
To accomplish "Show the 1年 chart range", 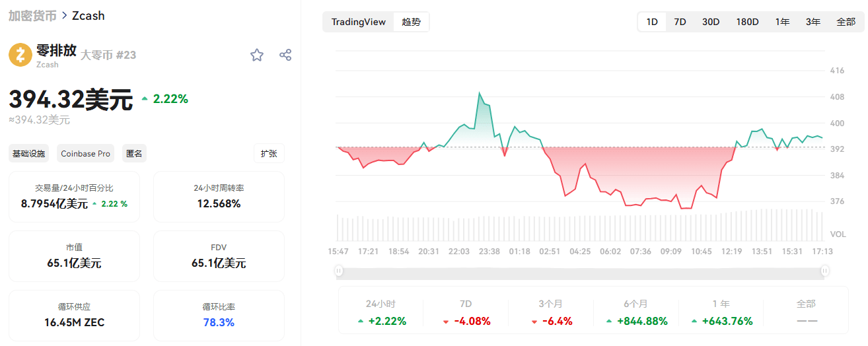I will tap(783, 22).
